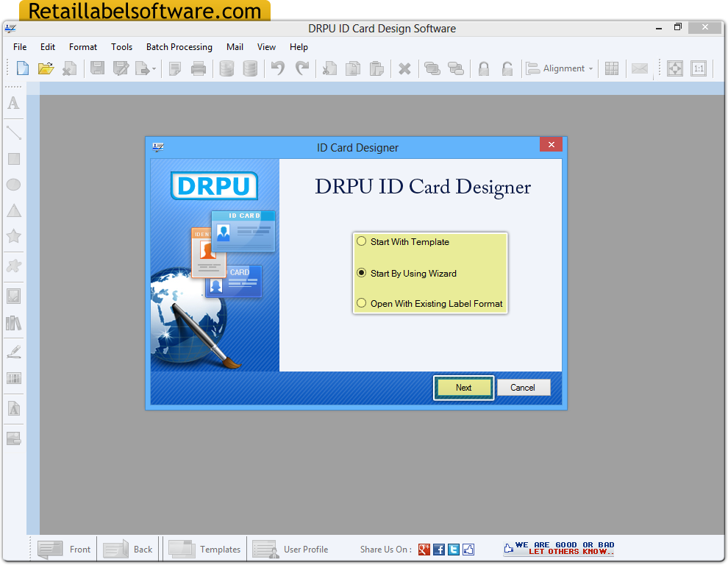Open the Mail menu
Screen dimensions: 728x565
click(235, 47)
